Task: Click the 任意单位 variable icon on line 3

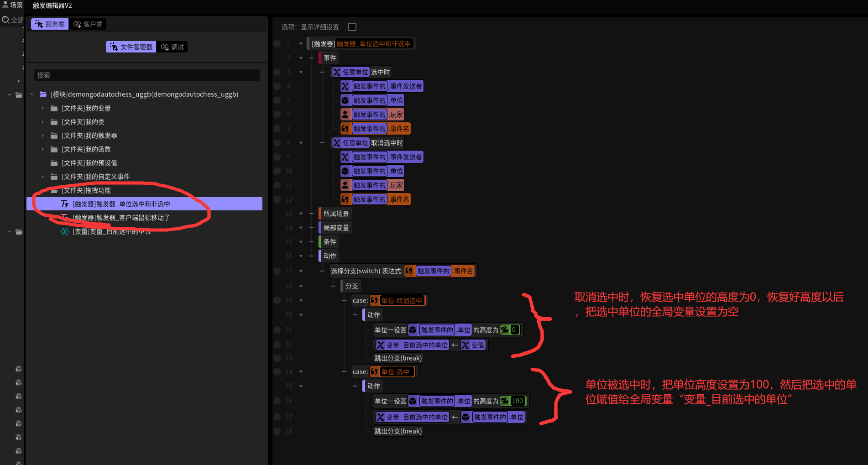Action: click(x=337, y=72)
